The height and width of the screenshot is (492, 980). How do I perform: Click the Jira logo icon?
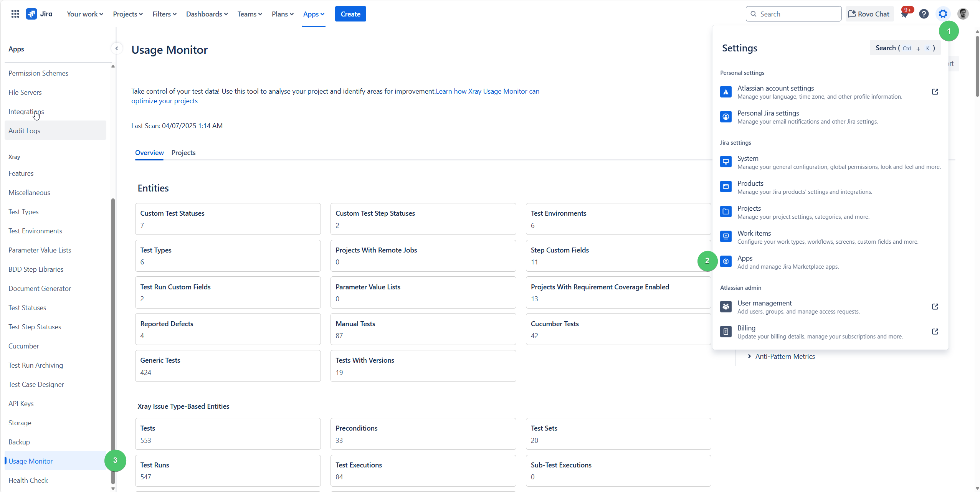pyautogui.click(x=31, y=14)
